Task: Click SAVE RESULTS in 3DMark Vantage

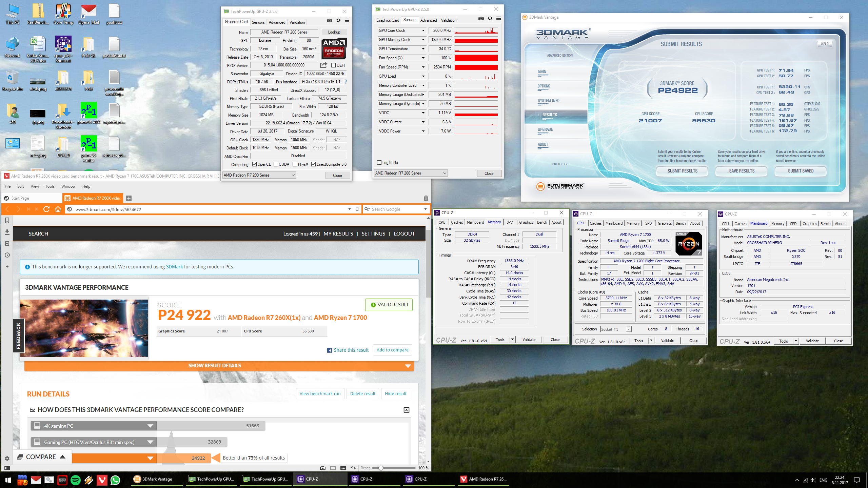Action: pyautogui.click(x=742, y=171)
